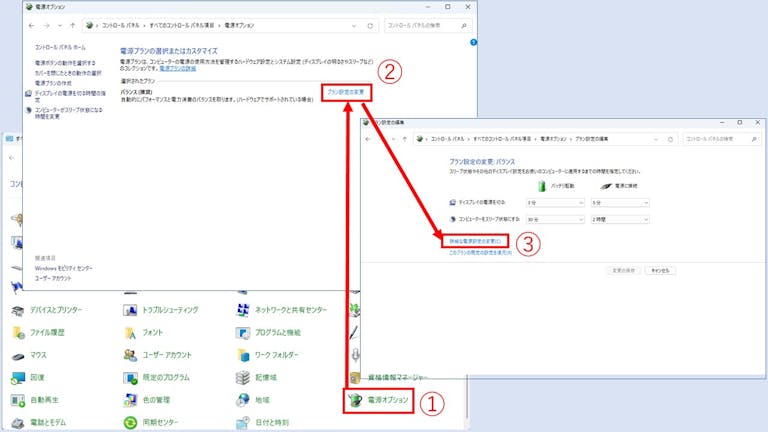Open plugged-in sleep dropdown showing 2時間

pos(620,219)
